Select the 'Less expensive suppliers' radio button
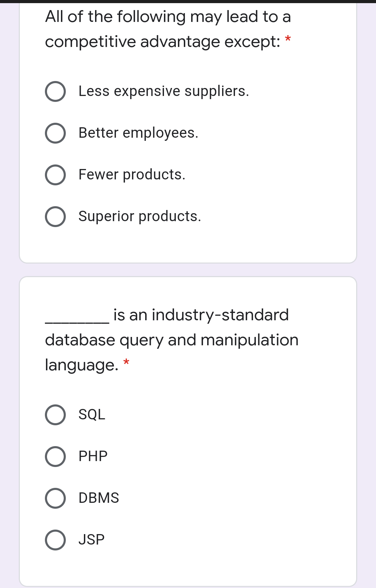The image size is (376, 588). click(55, 91)
